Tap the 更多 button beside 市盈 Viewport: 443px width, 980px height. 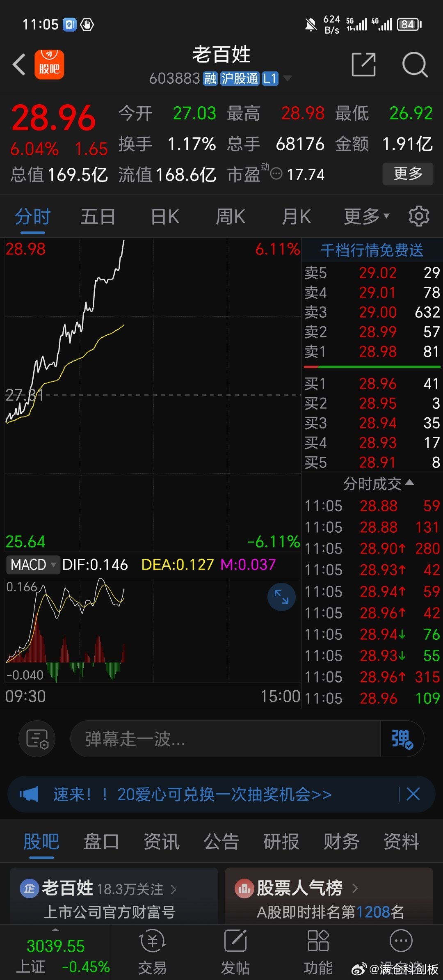408,174
